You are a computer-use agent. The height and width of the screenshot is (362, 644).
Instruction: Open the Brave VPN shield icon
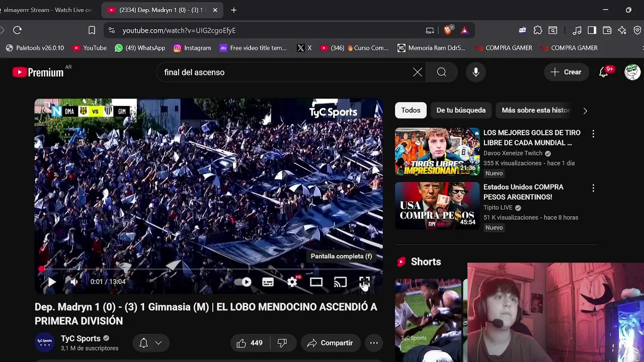tap(637, 30)
